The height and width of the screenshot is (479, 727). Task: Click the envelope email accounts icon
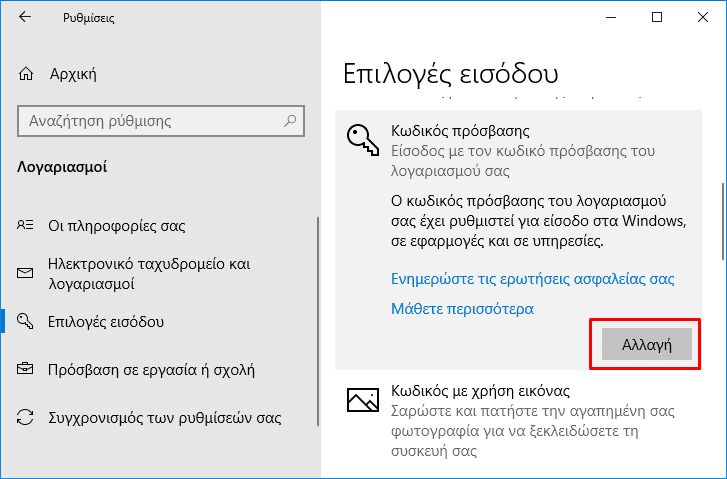pos(25,273)
